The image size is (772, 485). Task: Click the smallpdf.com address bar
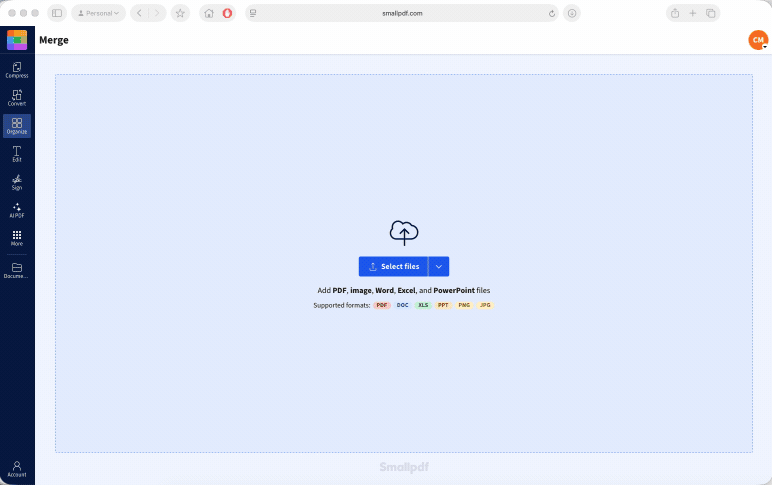(x=402, y=13)
